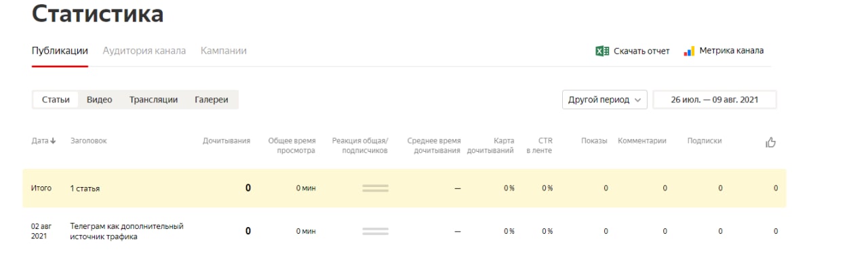The height and width of the screenshot is (269, 868).
Task: Sort the table by the Дочитывания column header
Action: click(226, 141)
